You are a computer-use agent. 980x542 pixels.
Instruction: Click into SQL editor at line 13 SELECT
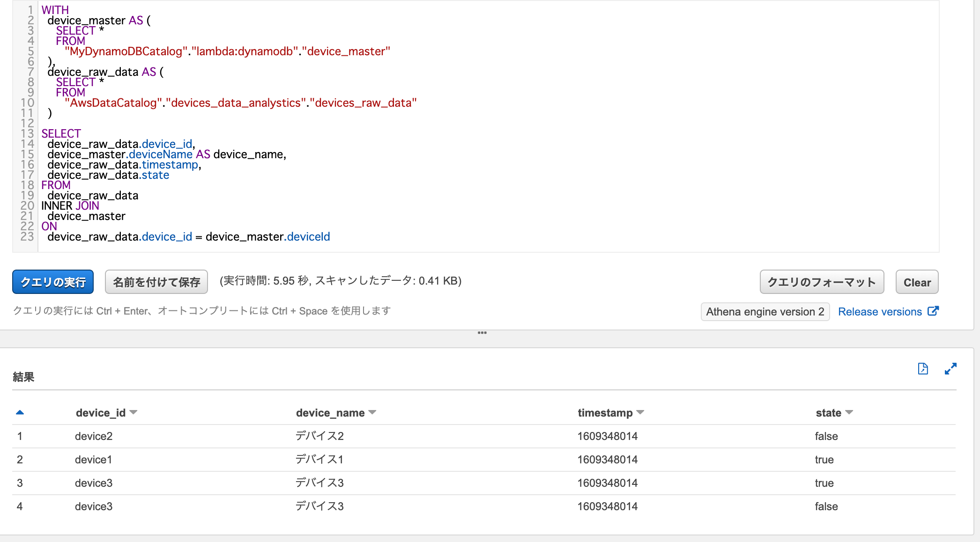pos(61,134)
